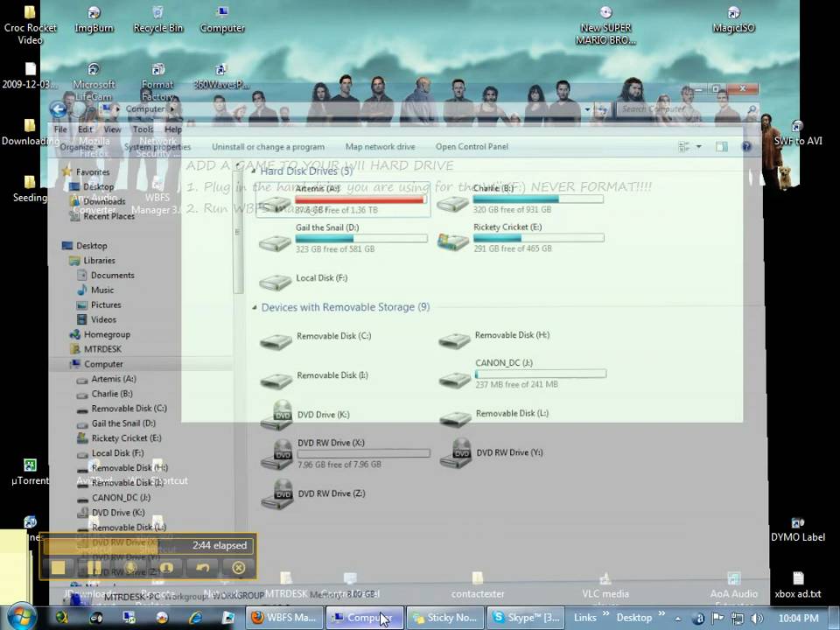
Task: Click Uninstall or change a program
Action: (268, 147)
